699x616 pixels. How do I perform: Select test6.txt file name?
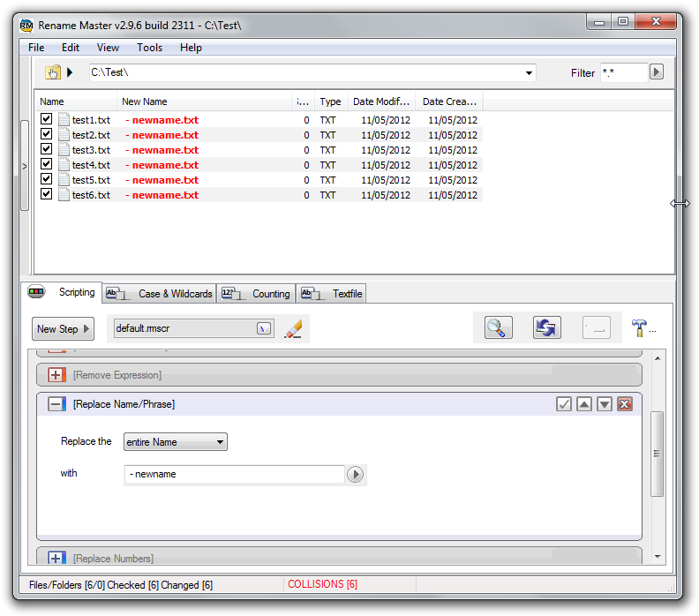tap(91, 195)
